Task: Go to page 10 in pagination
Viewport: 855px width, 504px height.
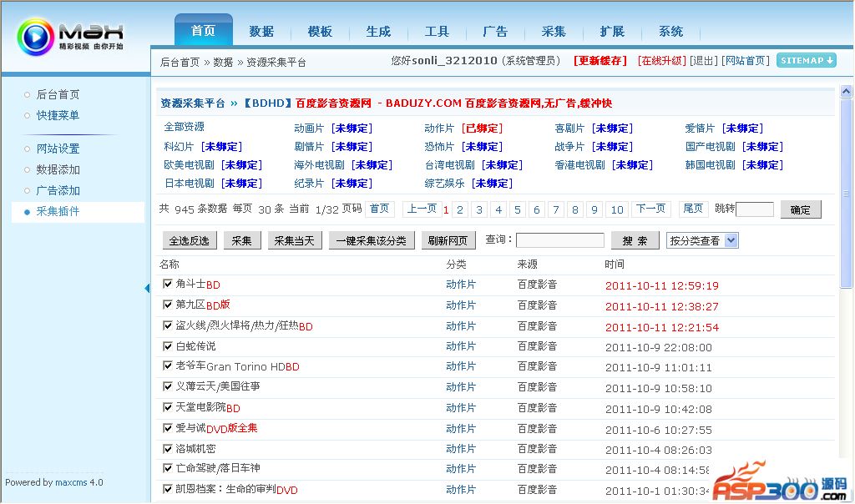Action: 616,209
